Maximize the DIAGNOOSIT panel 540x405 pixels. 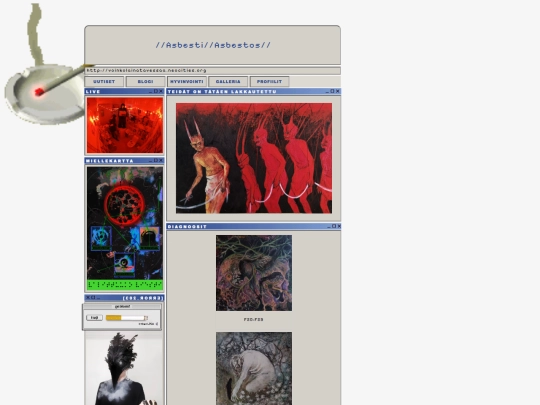point(334,226)
